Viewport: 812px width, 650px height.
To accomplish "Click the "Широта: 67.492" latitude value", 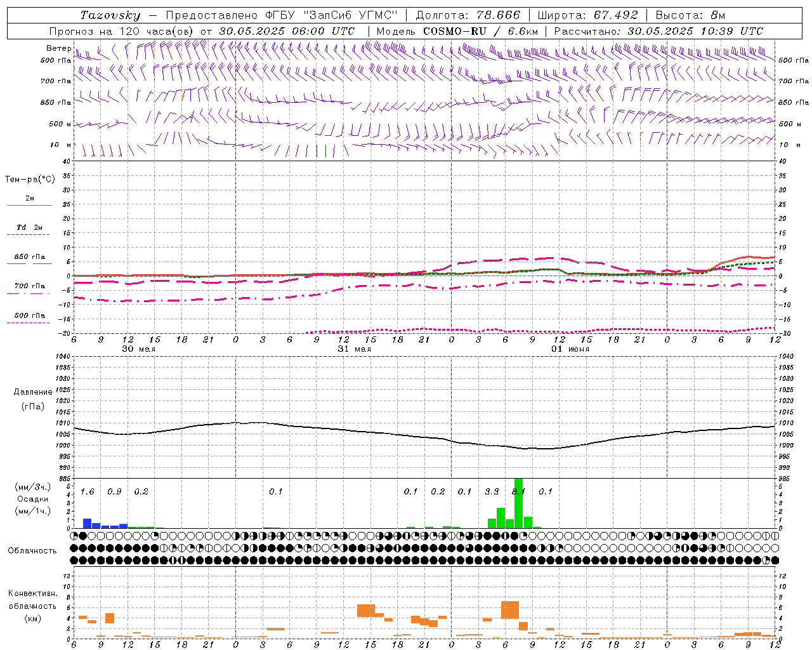I will [x=587, y=15].
